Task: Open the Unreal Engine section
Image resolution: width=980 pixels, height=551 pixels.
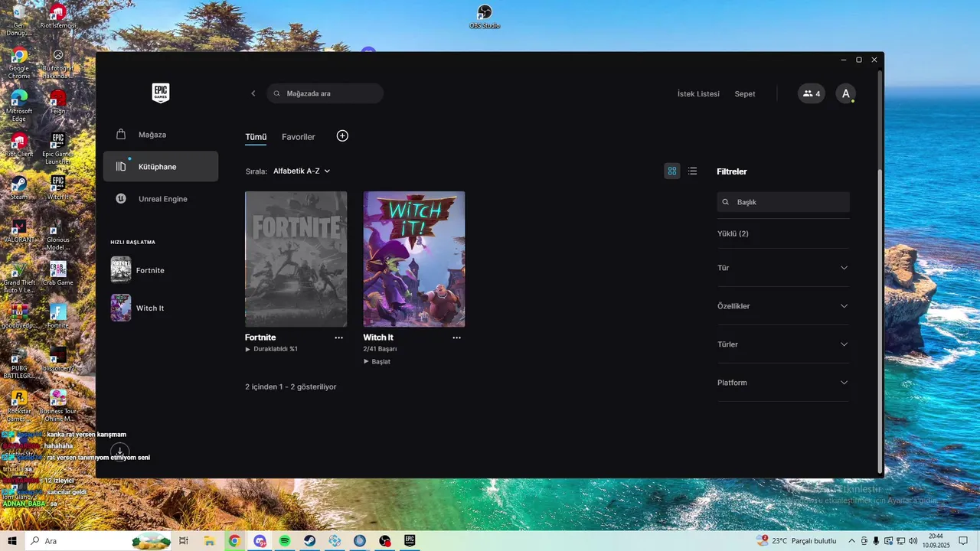Action: click(161, 199)
